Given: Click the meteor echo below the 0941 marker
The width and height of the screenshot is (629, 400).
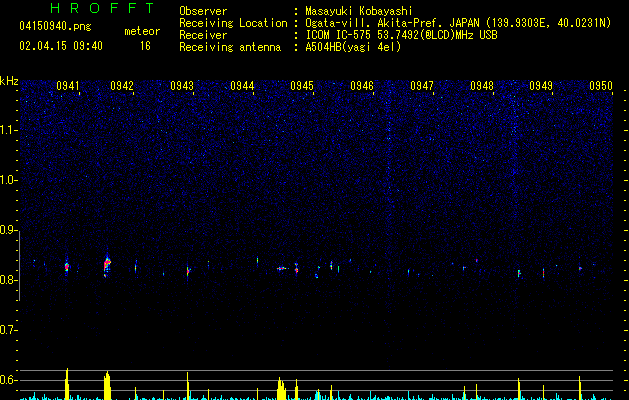Looking at the screenshot, I should (67, 266).
